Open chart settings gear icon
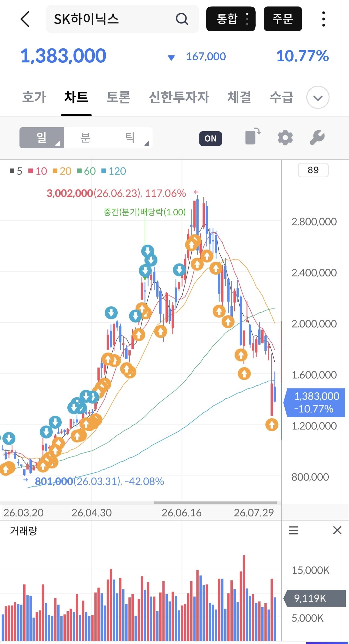 tap(285, 138)
